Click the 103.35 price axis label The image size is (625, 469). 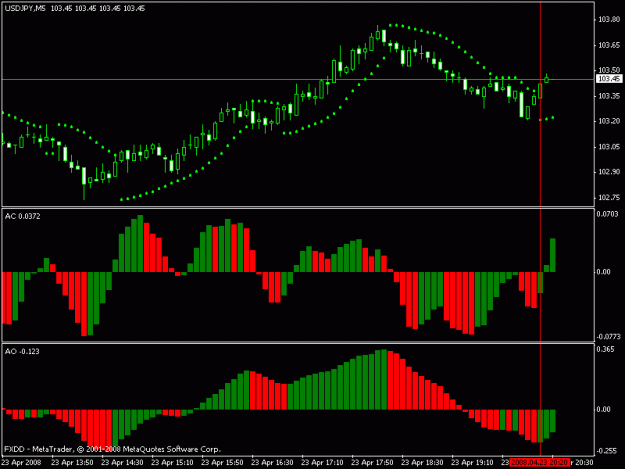(x=609, y=96)
